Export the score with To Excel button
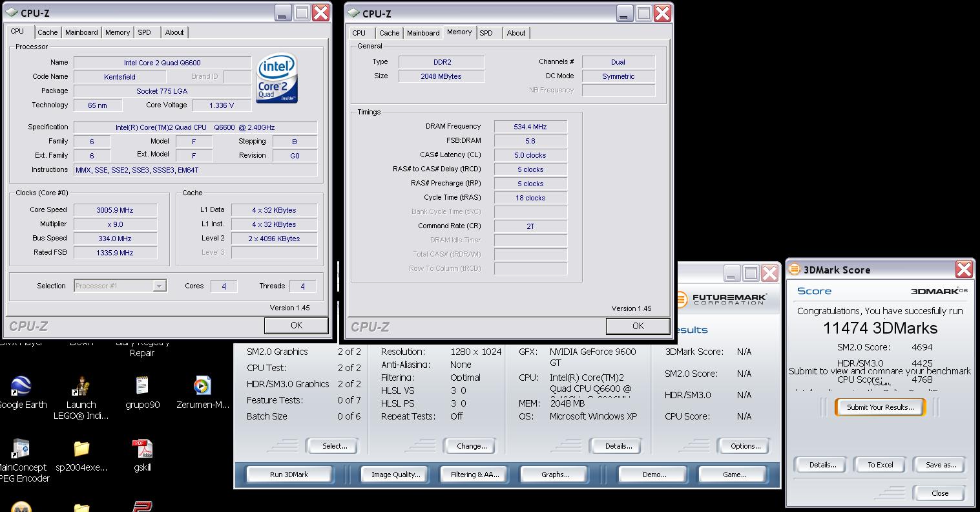 click(x=880, y=465)
